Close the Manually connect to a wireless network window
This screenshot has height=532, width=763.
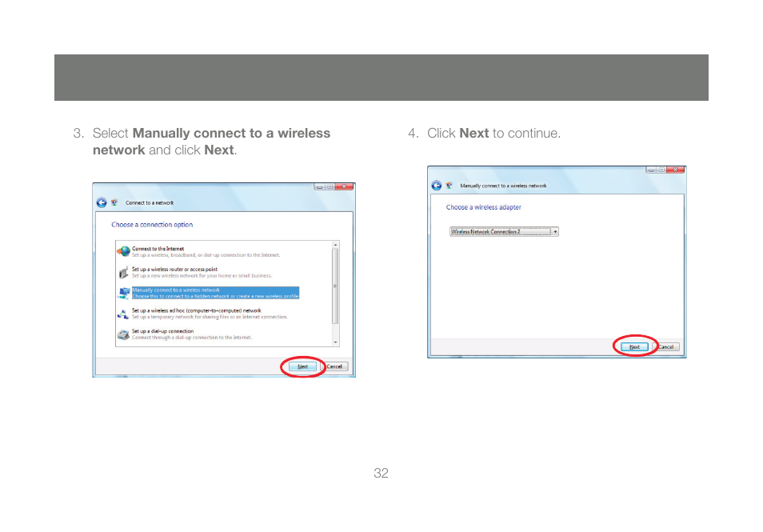point(676,170)
